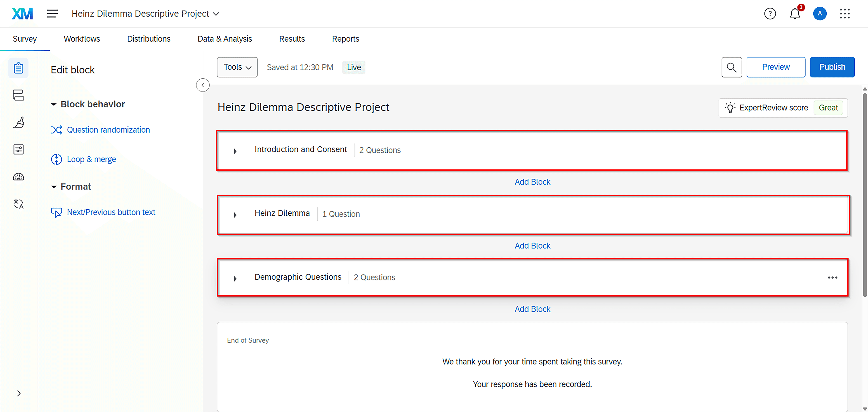Open the help question mark icon

pos(770,14)
